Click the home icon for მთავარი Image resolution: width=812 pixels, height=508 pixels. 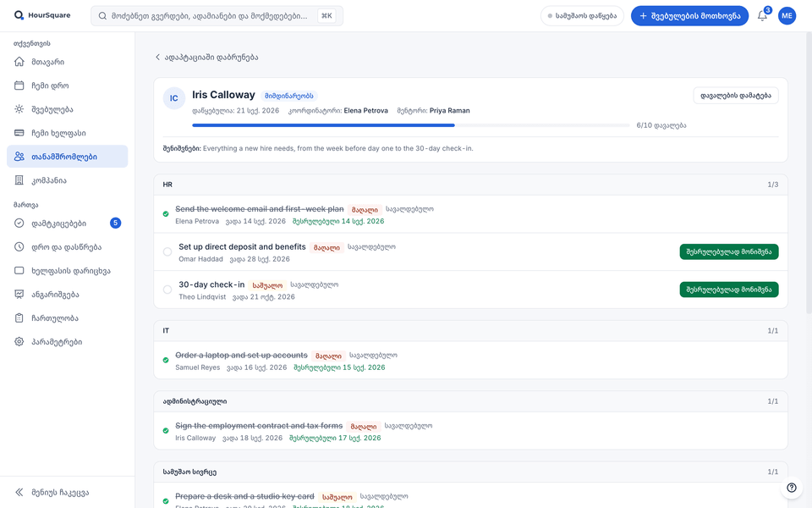click(x=19, y=62)
